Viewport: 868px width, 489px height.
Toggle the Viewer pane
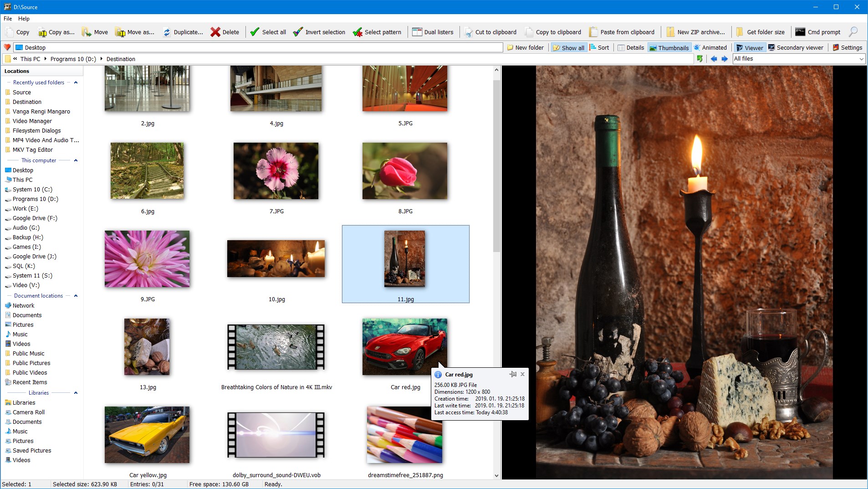(x=750, y=47)
